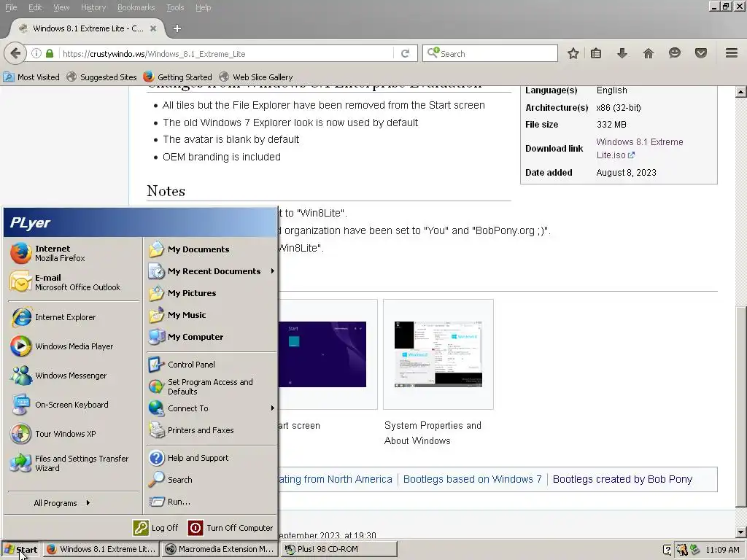This screenshot has height=560, width=747.
Task: Open Web Slice Gallery bookmark
Action: point(256,77)
